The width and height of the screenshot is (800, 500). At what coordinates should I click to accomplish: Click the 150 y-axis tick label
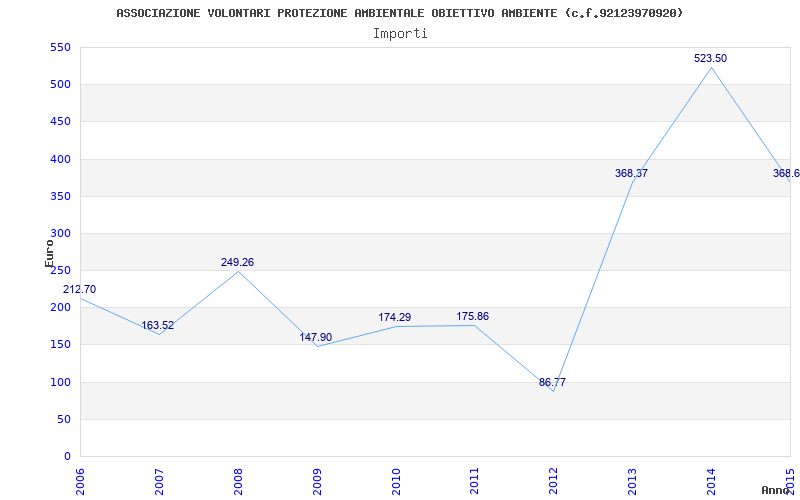tap(60, 344)
